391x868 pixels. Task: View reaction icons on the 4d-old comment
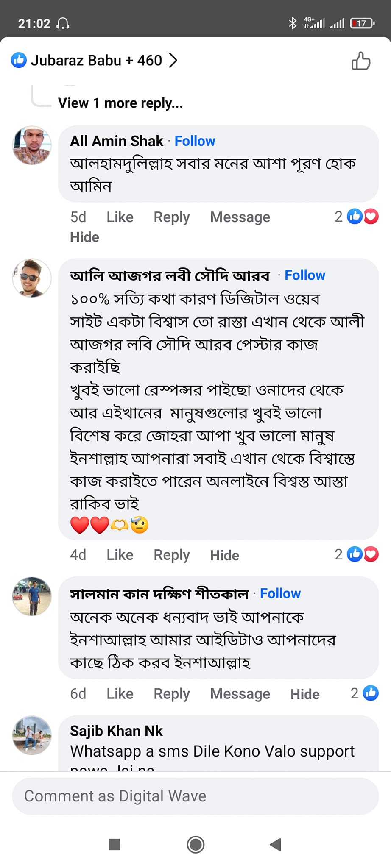[362, 554]
